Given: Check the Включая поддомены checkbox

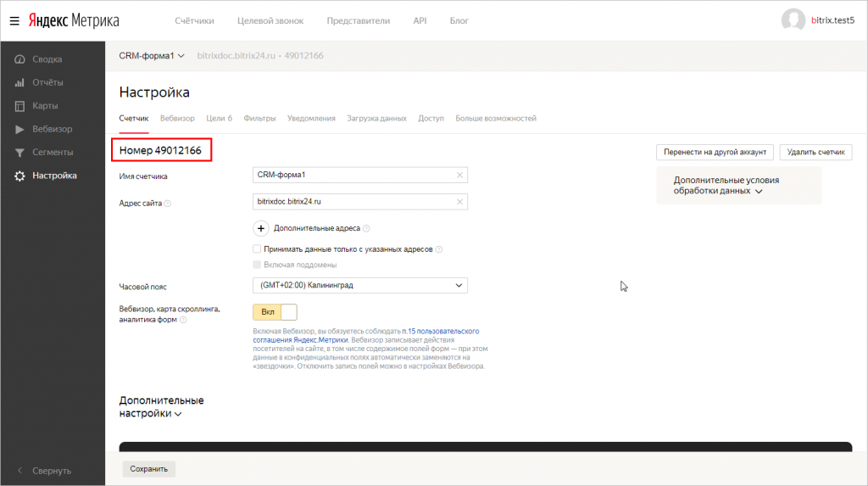Looking at the screenshot, I should point(257,265).
